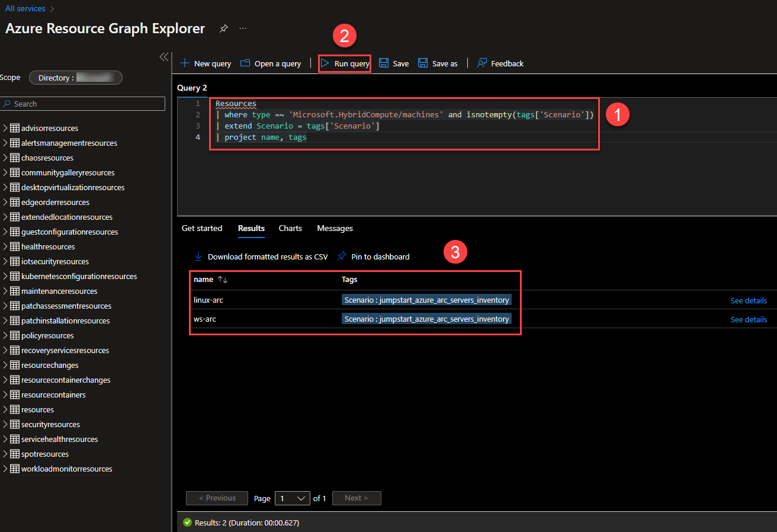The height and width of the screenshot is (532, 777).
Task: Pin Azure Resource Graph Explorer page
Action: point(223,28)
